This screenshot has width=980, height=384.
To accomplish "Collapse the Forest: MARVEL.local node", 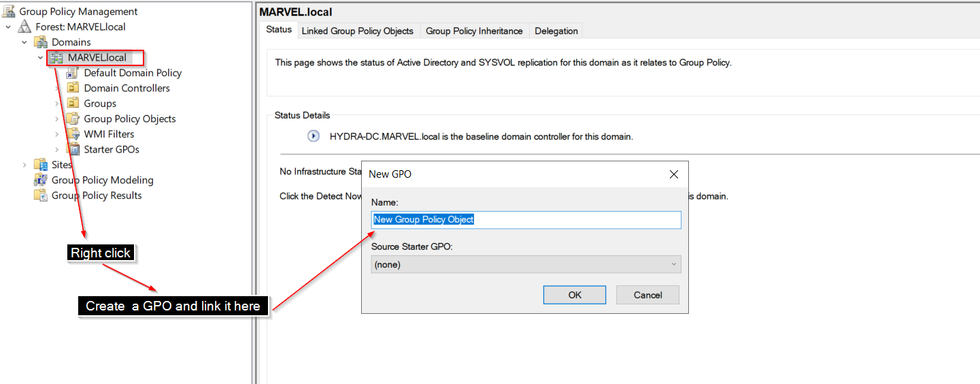I will 8,27.
